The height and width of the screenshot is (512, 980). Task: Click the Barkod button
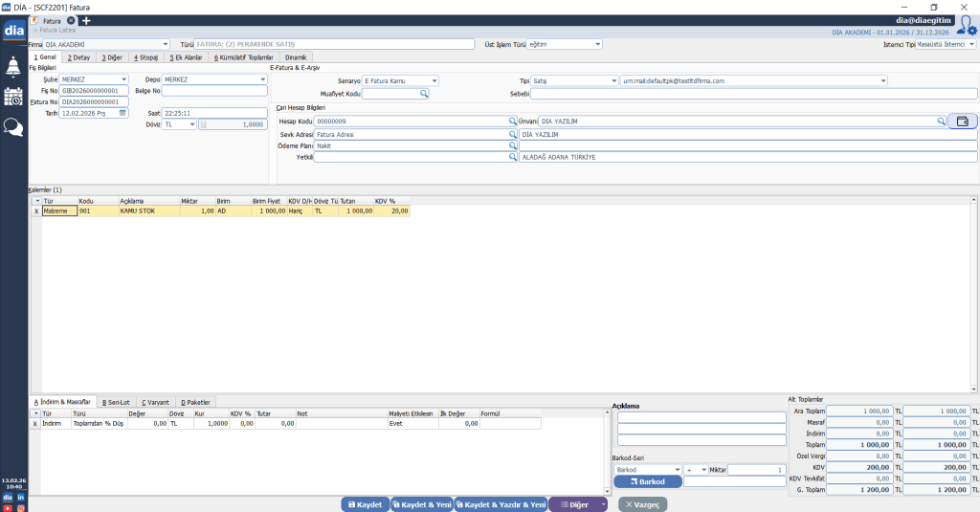[647, 481]
